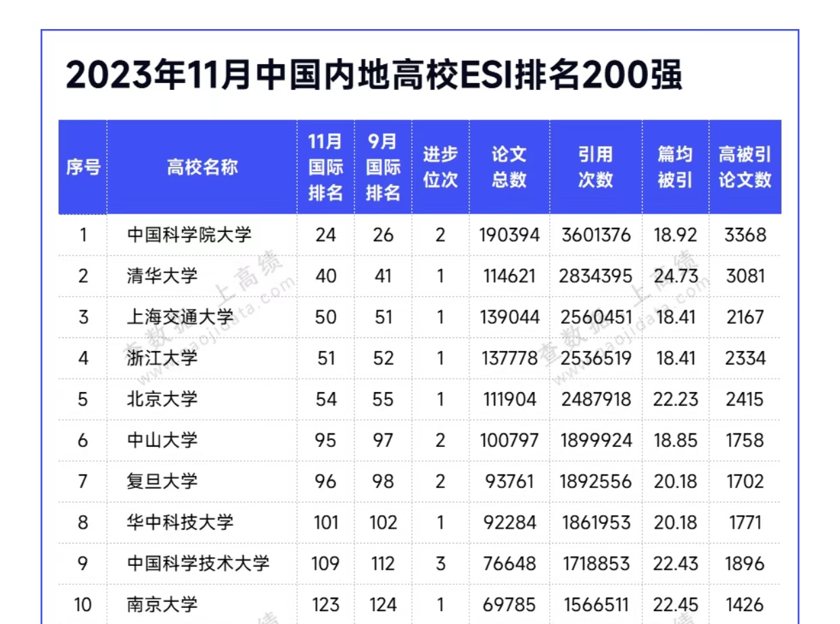Click university name '中国科学院大学'
The width and height of the screenshot is (840, 624).
point(189,235)
